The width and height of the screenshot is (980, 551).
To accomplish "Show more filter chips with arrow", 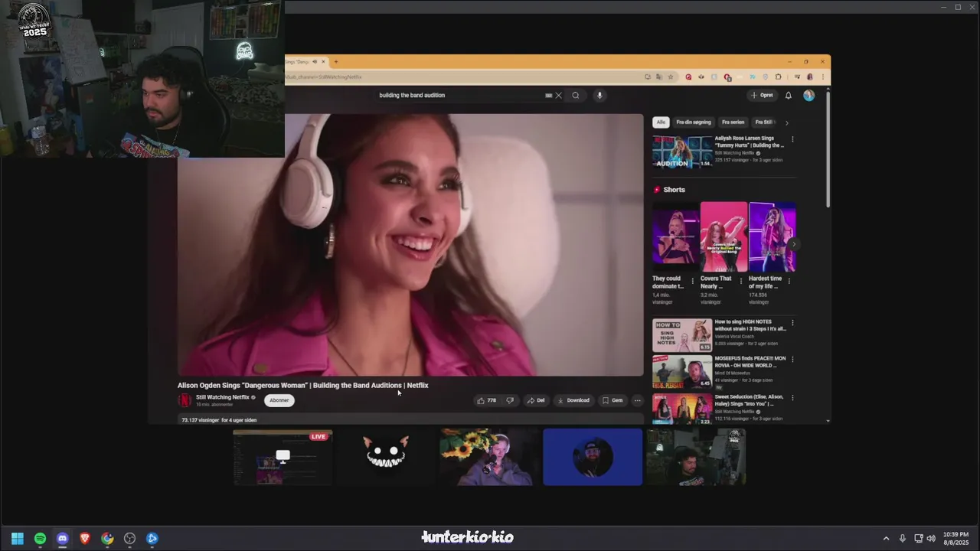I will [786, 122].
